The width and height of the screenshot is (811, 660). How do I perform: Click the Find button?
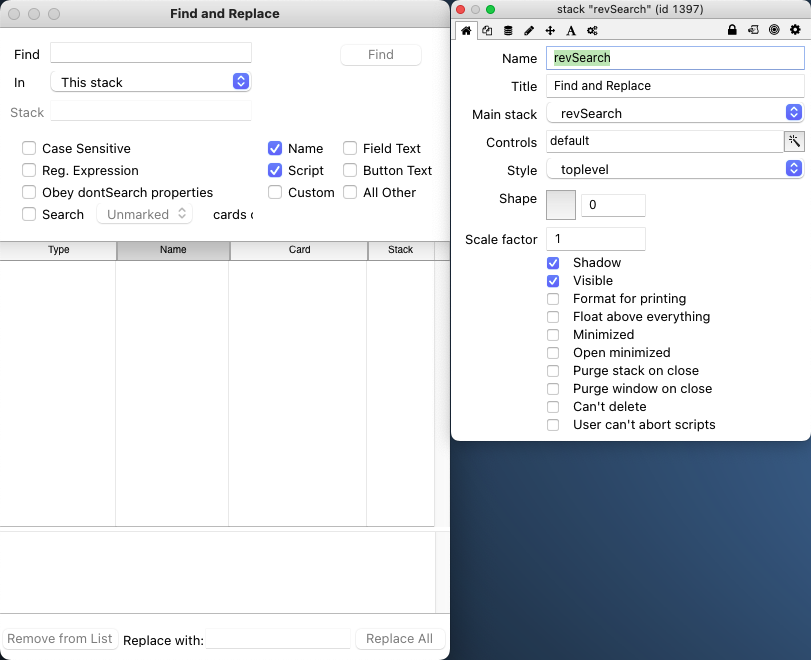[x=381, y=55]
